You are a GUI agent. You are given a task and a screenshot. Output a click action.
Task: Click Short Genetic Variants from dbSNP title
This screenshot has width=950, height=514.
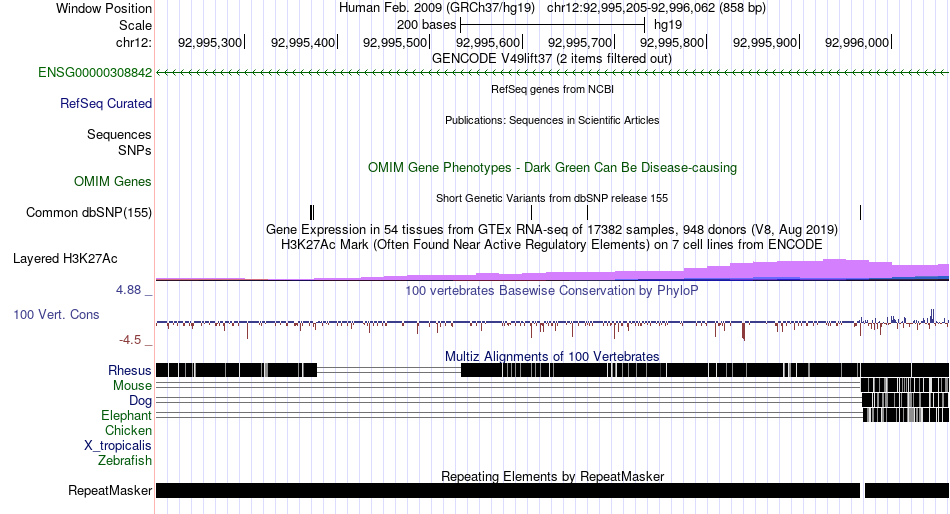[x=552, y=198]
